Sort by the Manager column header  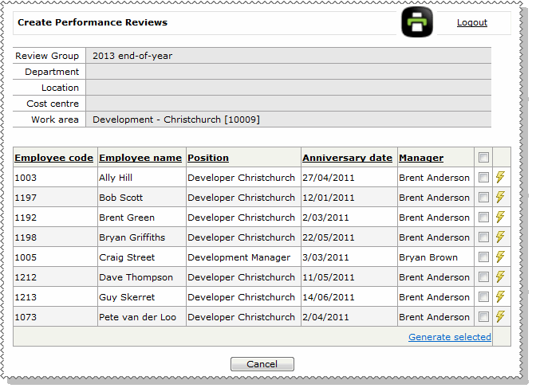[421, 158]
